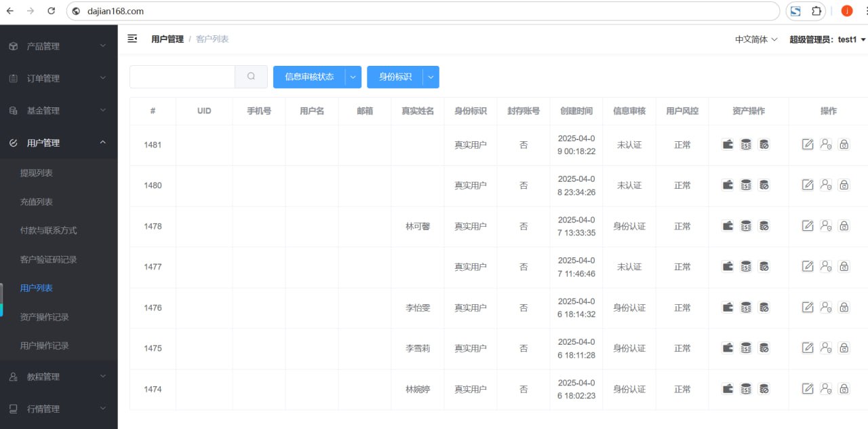Open the 身份标识 dropdown arrow
Image resolution: width=868 pixels, height=429 pixels.
[x=431, y=77]
